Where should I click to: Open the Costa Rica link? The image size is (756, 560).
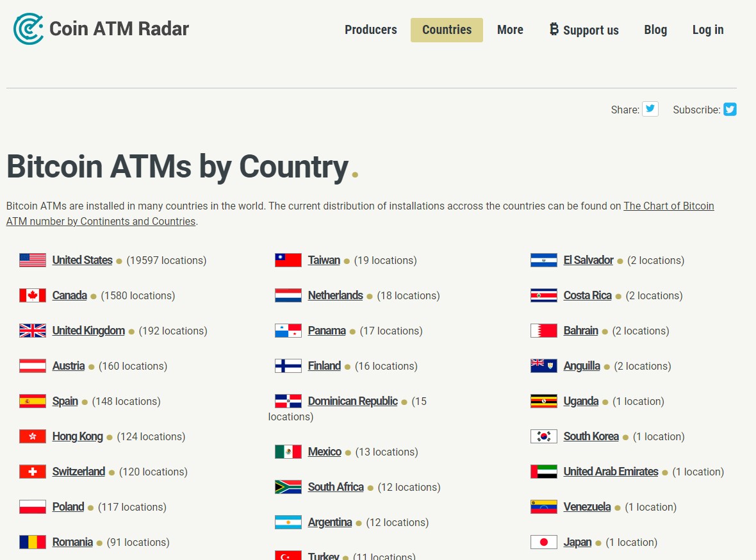coord(588,295)
